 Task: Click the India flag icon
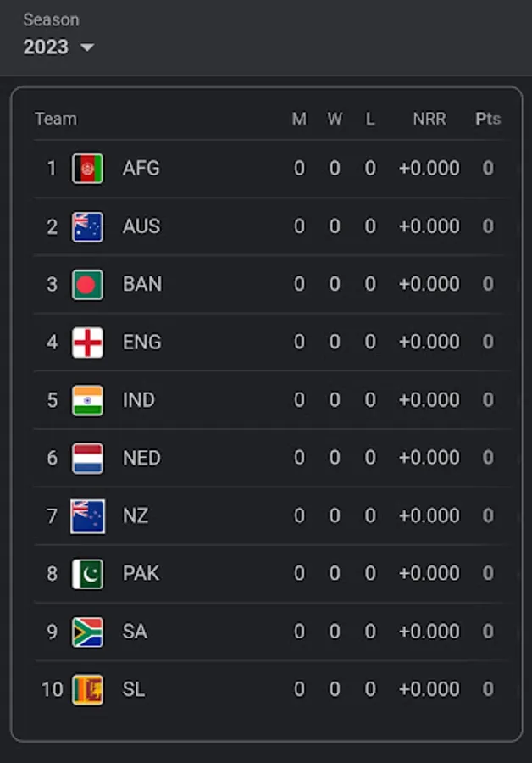pyautogui.click(x=87, y=400)
